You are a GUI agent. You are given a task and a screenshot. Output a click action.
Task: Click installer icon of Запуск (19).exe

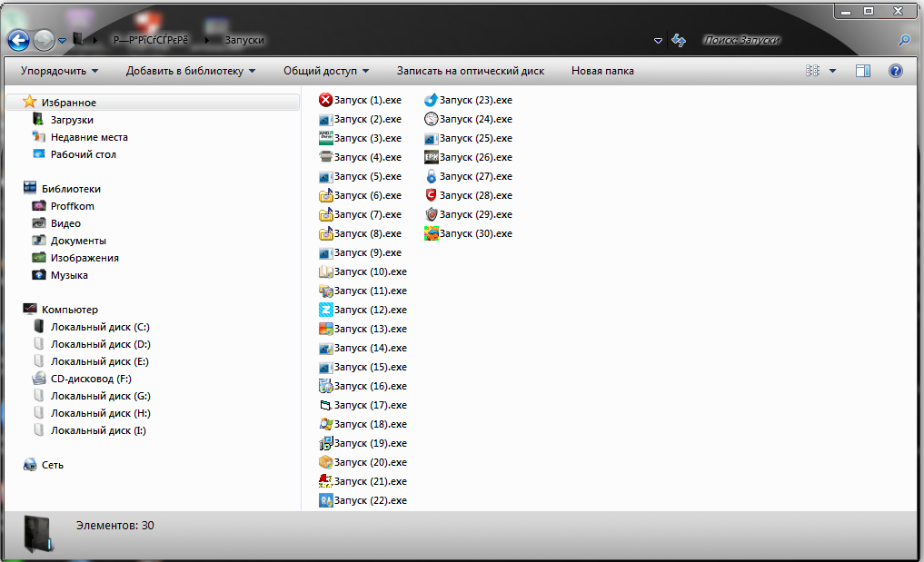coord(325,443)
